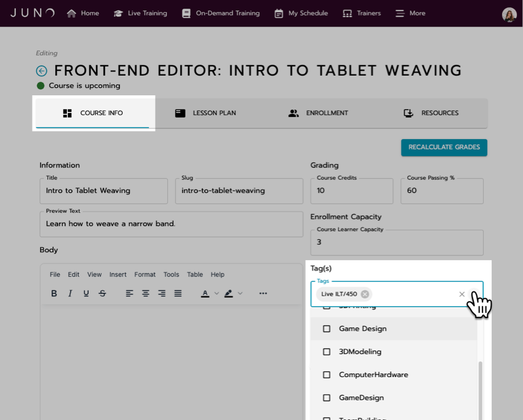Viewport: 523px width, 420px height.
Task: Open the text color dropdown arrow
Action: tap(217, 293)
